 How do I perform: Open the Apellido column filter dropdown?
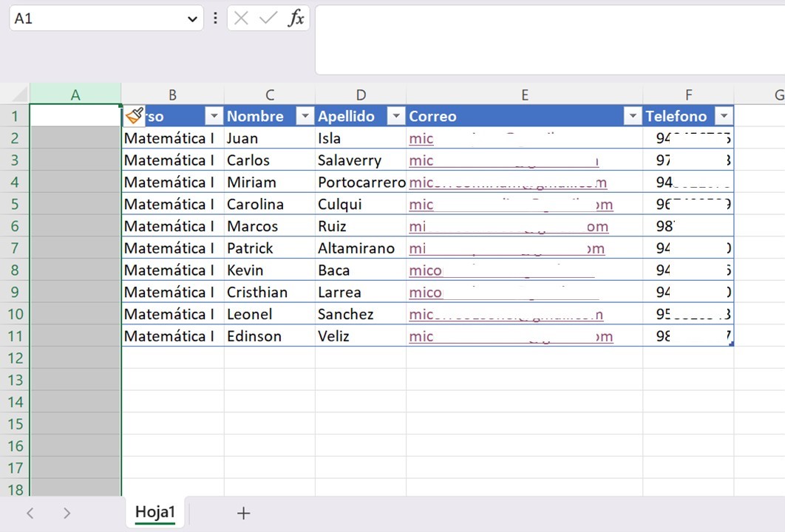tap(396, 116)
